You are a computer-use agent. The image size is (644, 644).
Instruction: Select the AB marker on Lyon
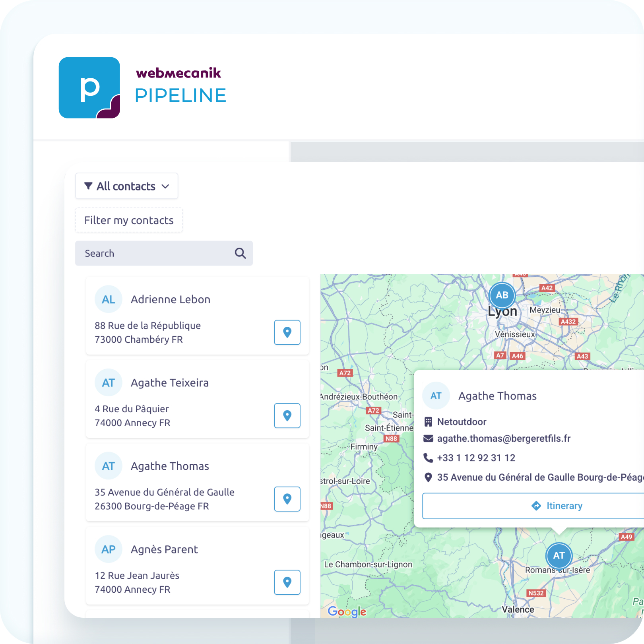coord(502,295)
